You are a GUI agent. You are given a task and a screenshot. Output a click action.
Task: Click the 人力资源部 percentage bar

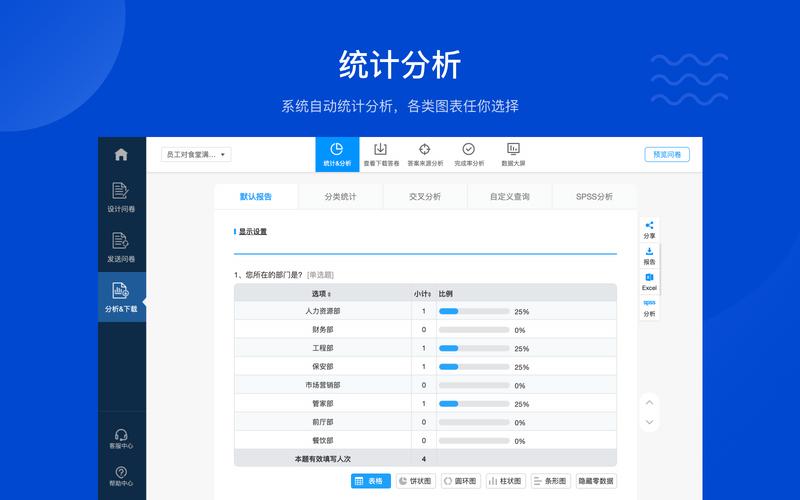474,311
